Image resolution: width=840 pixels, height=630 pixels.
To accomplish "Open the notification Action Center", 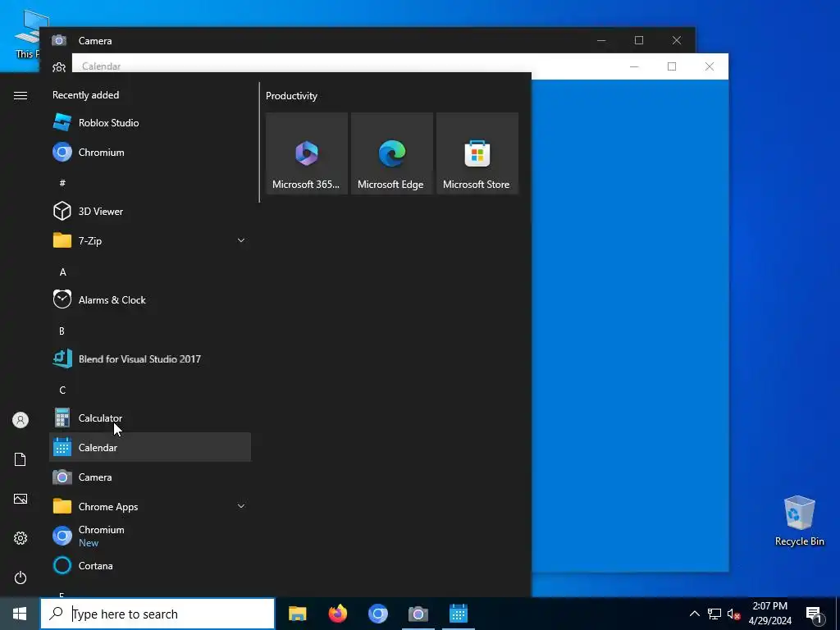I will (x=815, y=614).
